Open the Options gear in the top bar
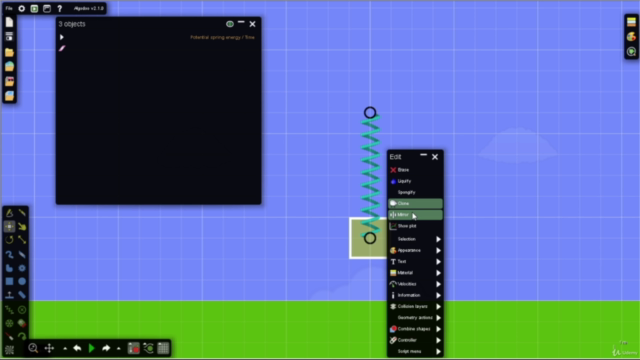Screen dimensions: 640x360 point(22,8)
